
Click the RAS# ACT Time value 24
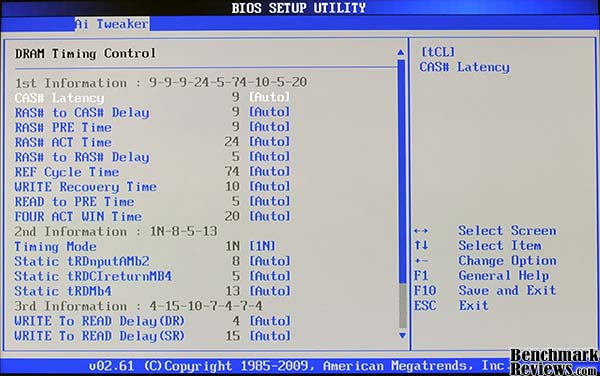coord(232,142)
